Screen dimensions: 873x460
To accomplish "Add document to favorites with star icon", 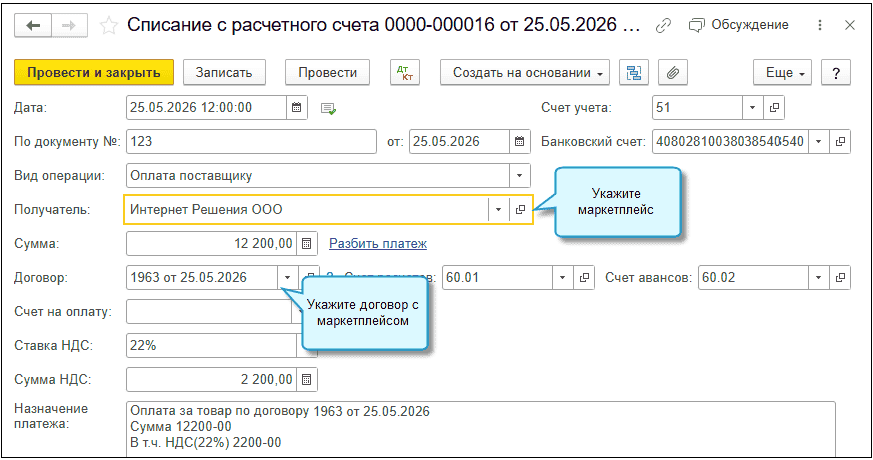I will (109, 26).
